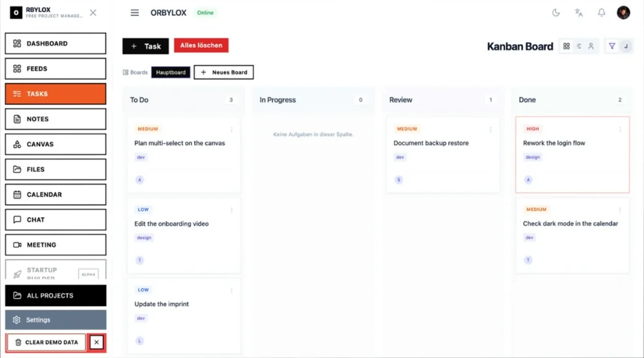Image resolution: width=644 pixels, height=358 pixels.
Task: Switch to the kanban grid view icon
Action: coord(566,46)
